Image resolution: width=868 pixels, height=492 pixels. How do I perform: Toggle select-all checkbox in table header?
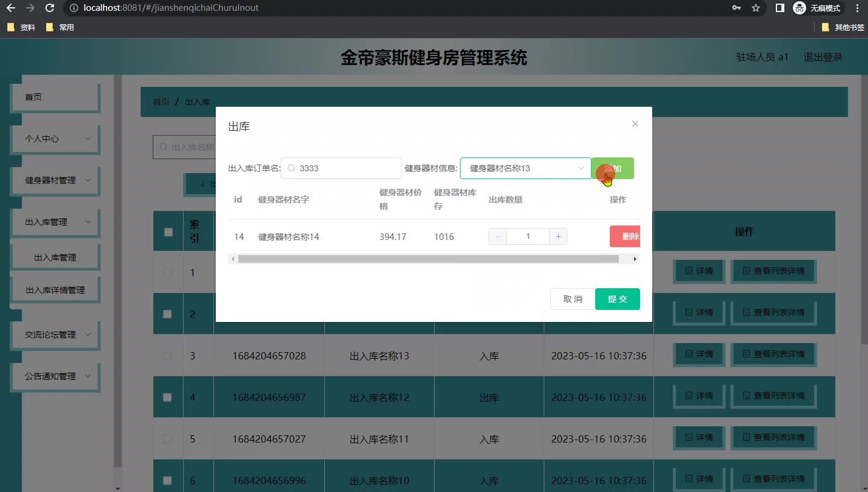(168, 232)
